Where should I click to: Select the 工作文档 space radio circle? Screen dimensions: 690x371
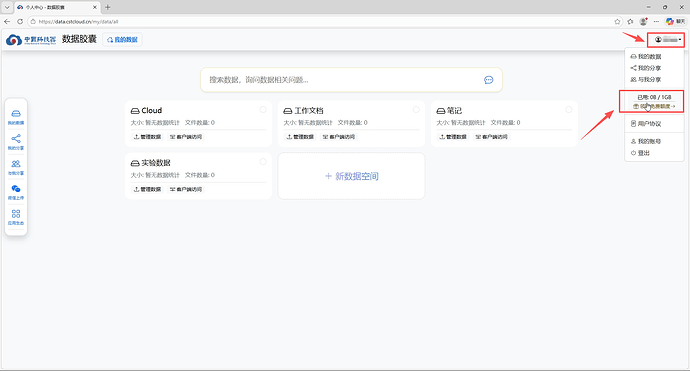pos(416,110)
